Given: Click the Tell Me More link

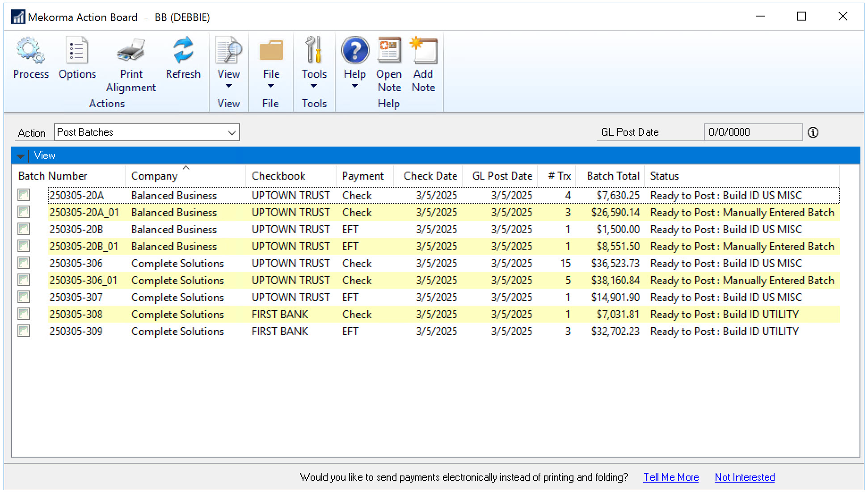Looking at the screenshot, I should point(671,477).
